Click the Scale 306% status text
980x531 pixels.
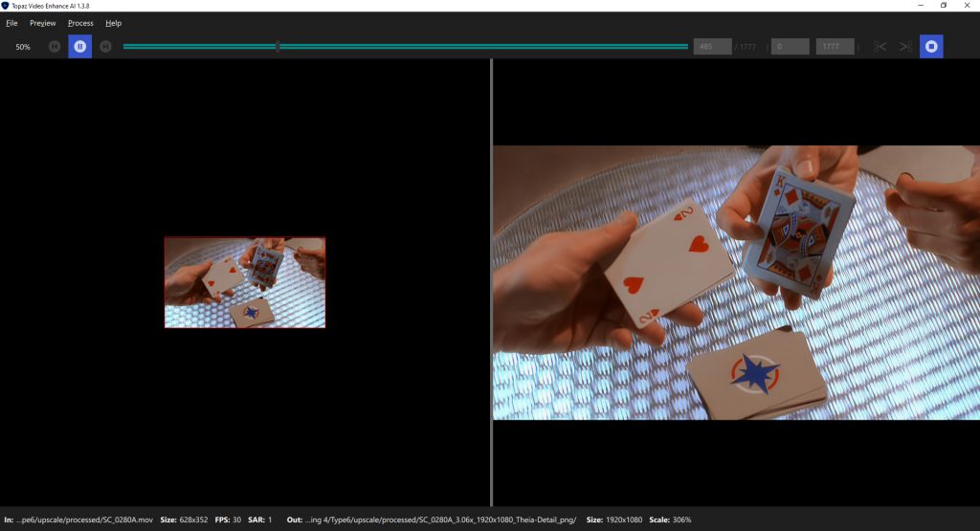pyautogui.click(x=670, y=520)
